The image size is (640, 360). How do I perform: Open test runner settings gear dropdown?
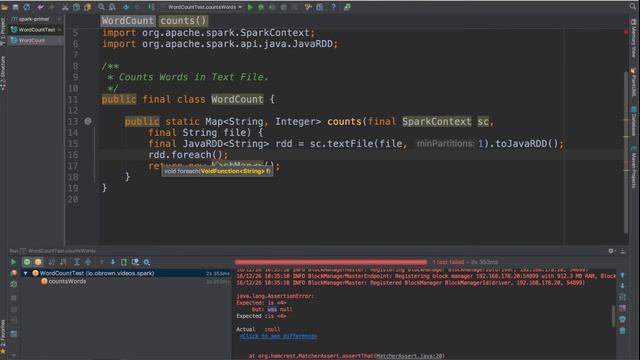(x=147, y=262)
